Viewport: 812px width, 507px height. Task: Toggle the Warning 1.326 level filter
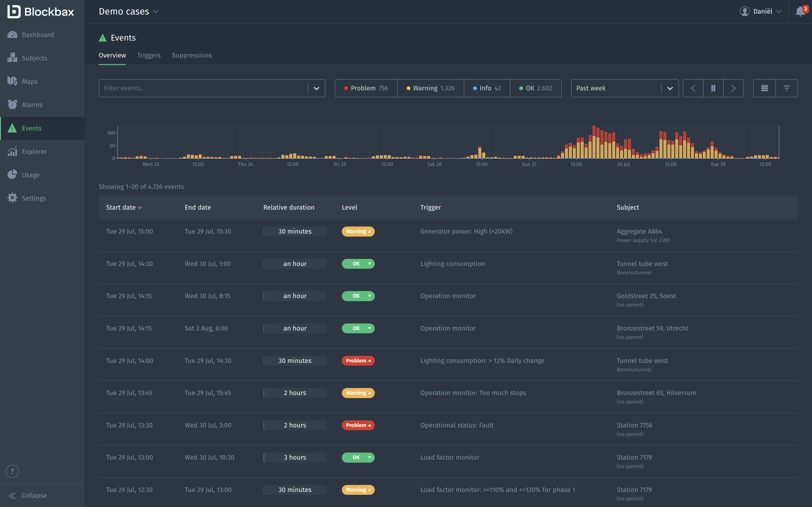[430, 88]
